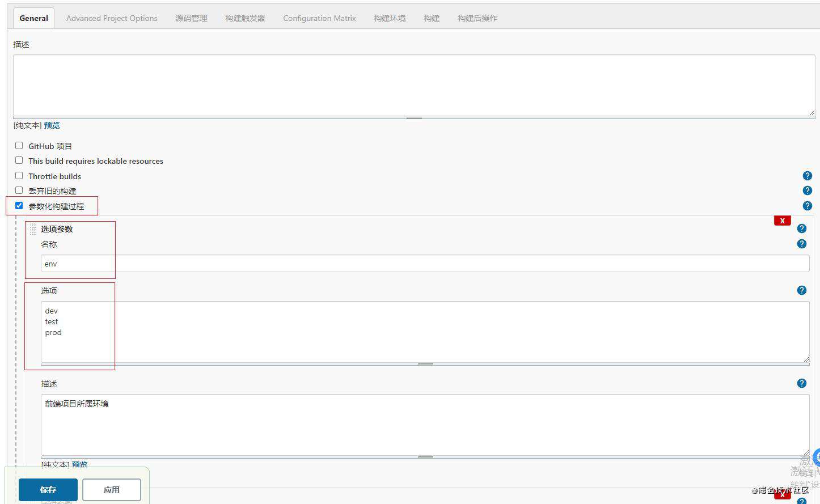Open help icon beside 选项参数 heading
Screen dimensions: 820x504
click(802, 228)
